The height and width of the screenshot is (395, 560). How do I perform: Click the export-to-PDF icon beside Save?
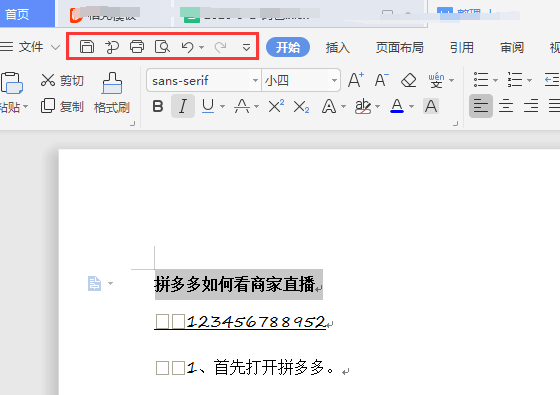(112, 47)
